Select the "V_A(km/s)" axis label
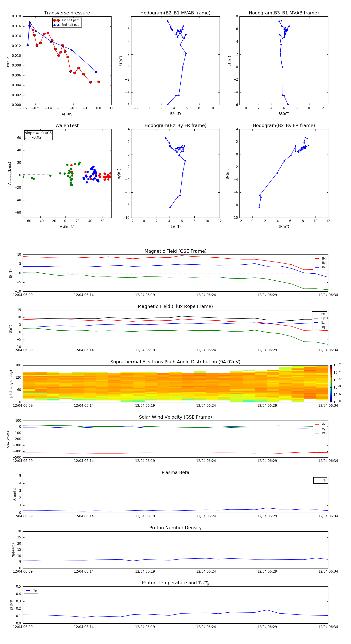 pos(67,227)
